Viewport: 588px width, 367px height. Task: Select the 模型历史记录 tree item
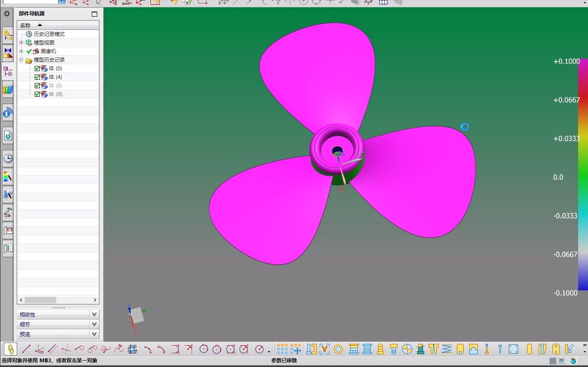click(x=49, y=60)
